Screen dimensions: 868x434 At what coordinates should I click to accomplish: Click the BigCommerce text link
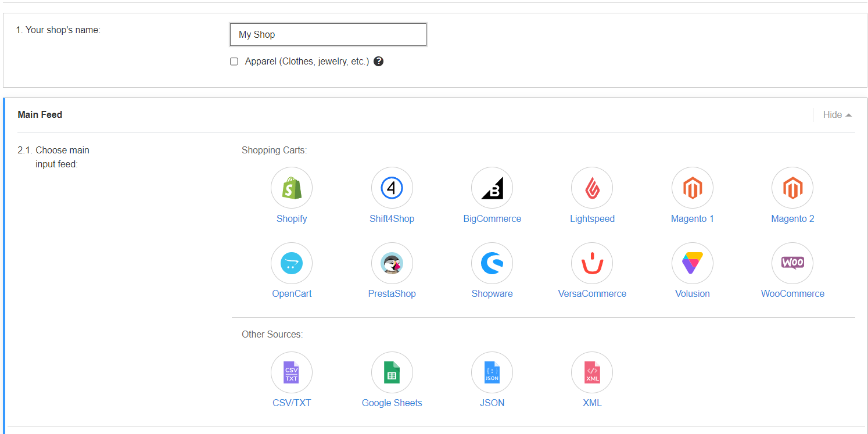492,219
